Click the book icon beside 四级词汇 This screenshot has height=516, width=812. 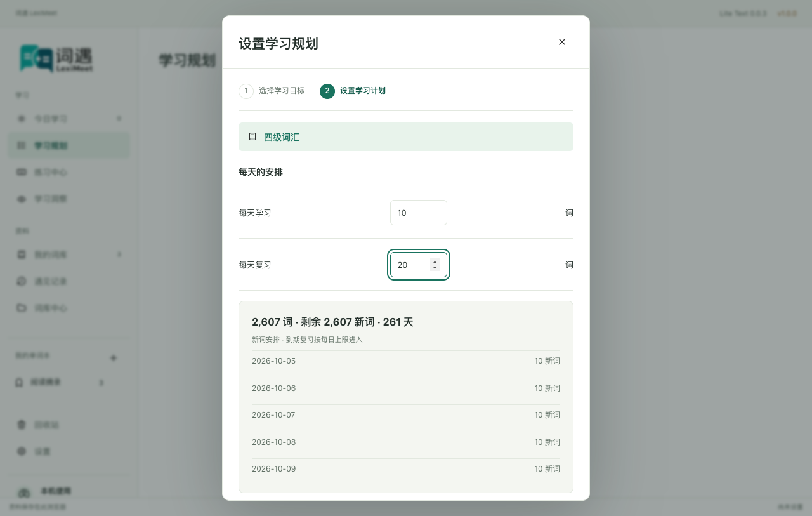[x=252, y=136]
